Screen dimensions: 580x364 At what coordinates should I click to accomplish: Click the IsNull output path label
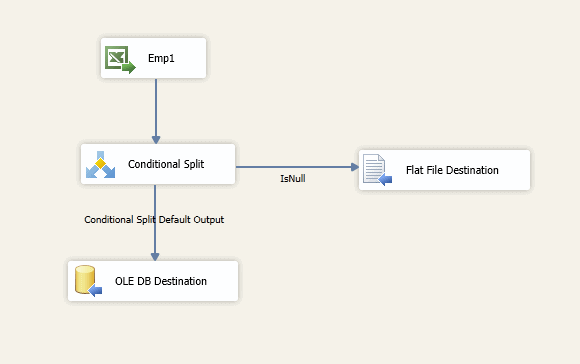coord(293,178)
